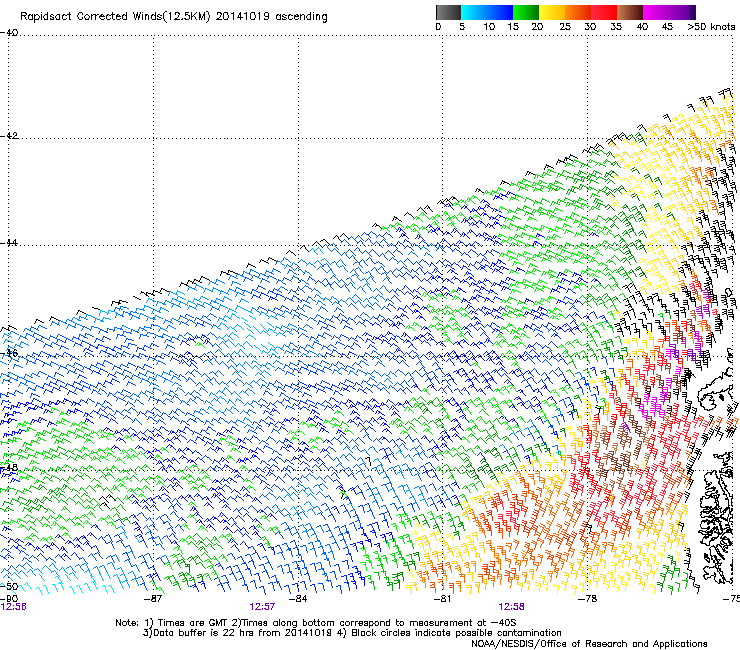The height and width of the screenshot is (650, 740).
Task: Click the brown 35-40 knots legend swatch
Action: 630,12
